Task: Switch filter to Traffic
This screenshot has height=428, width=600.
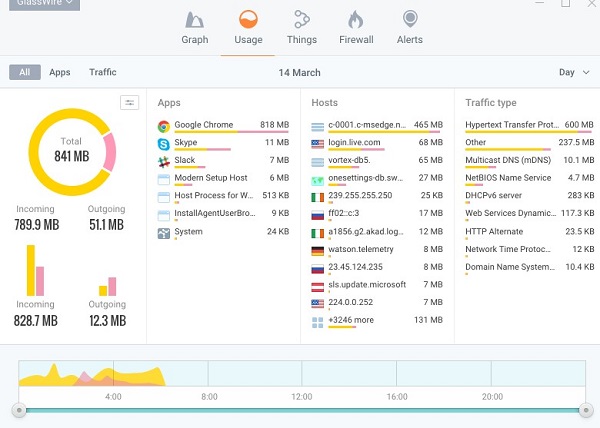Action: [x=102, y=72]
